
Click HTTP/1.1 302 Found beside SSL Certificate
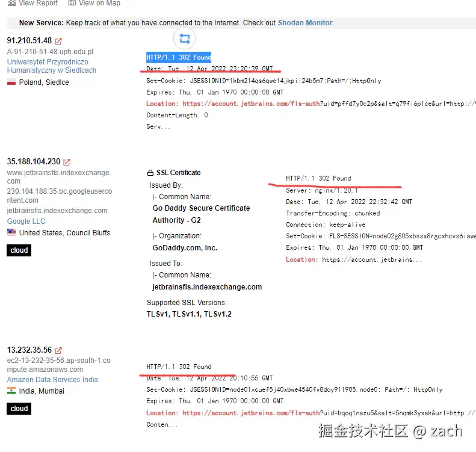[318, 178]
